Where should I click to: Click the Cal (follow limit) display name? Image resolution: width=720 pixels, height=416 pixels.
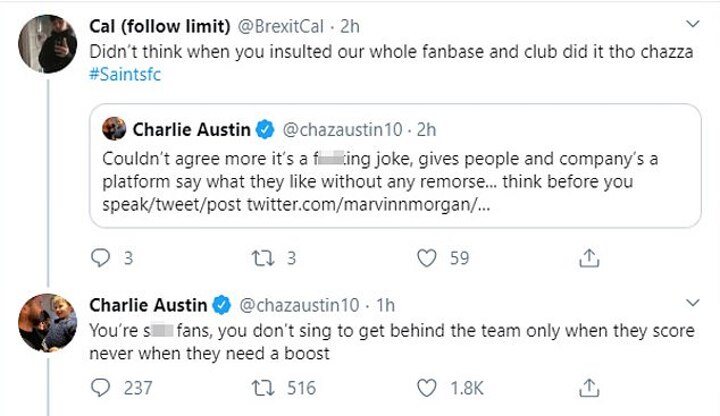156,25
